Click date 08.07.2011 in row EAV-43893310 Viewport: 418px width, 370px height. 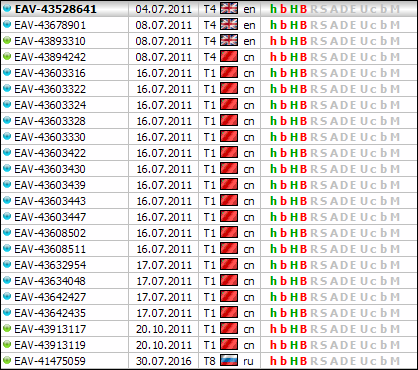[164, 41]
